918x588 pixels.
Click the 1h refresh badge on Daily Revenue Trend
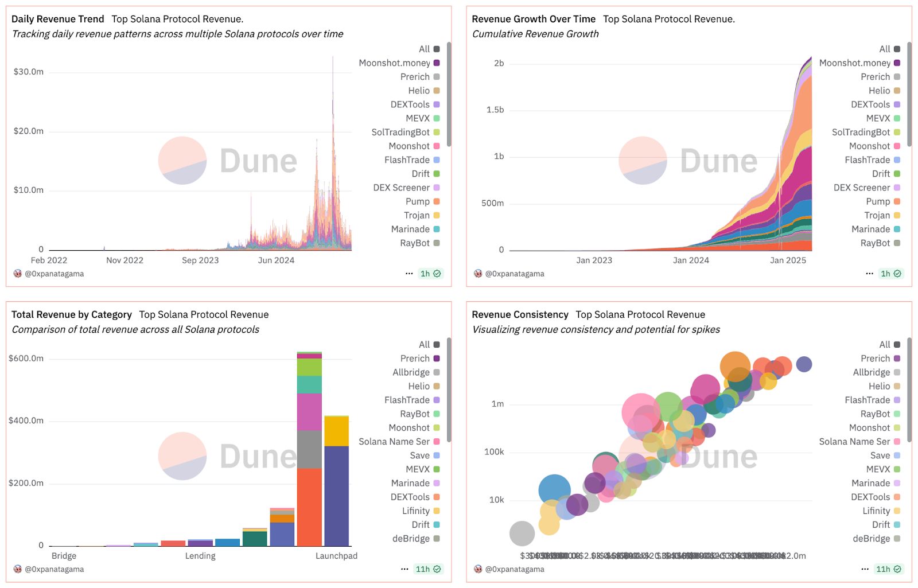[x=430, y=274]
